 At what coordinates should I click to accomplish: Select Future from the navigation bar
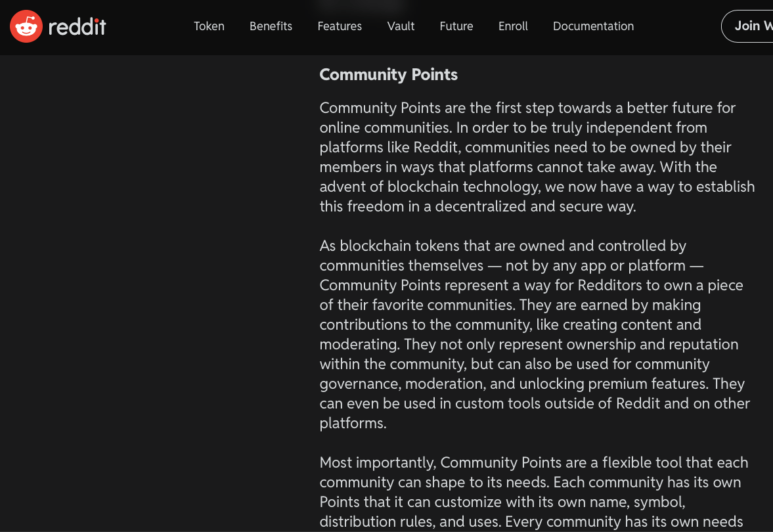pyautogui.click(x=456, y=26)
